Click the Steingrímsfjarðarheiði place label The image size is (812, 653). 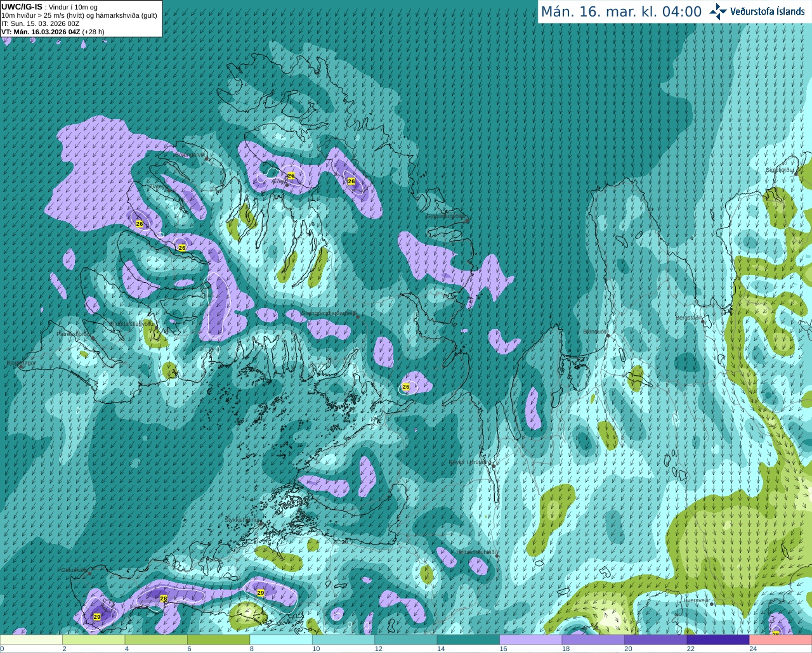329,313
